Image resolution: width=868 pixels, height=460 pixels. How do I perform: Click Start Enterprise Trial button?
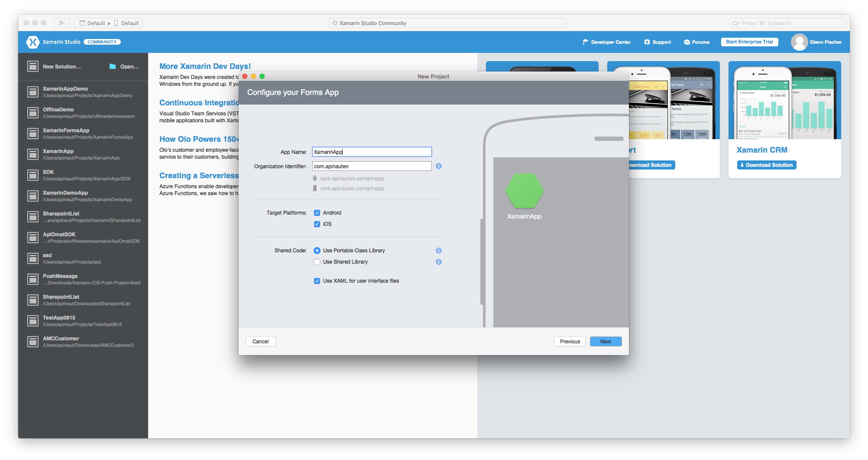(x=749, y=42)
